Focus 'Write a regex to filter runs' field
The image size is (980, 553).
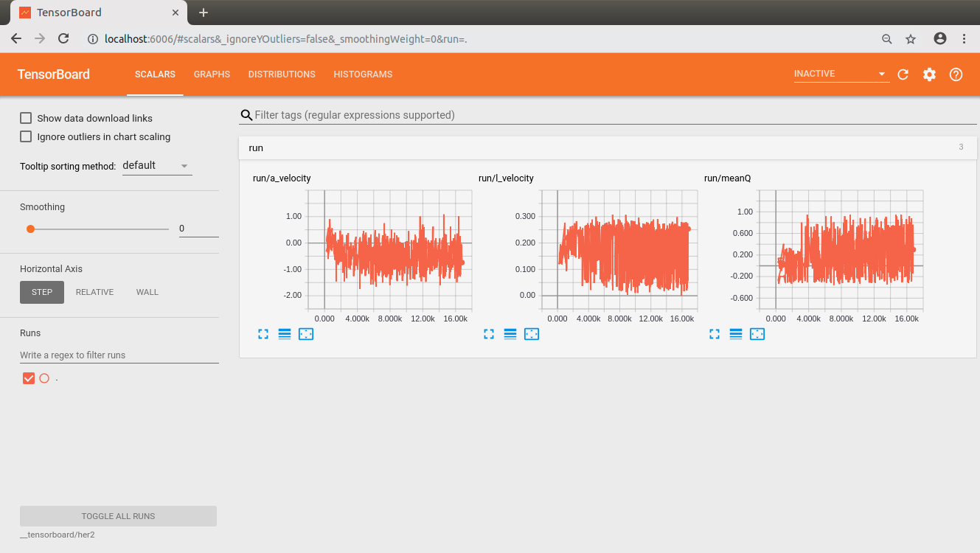119,355
